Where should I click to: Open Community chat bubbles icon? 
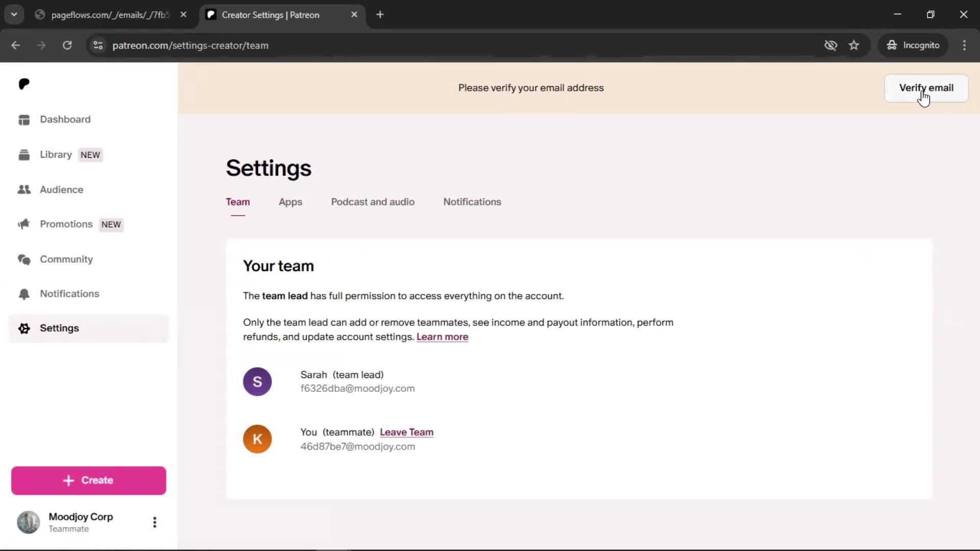[24, 260]
